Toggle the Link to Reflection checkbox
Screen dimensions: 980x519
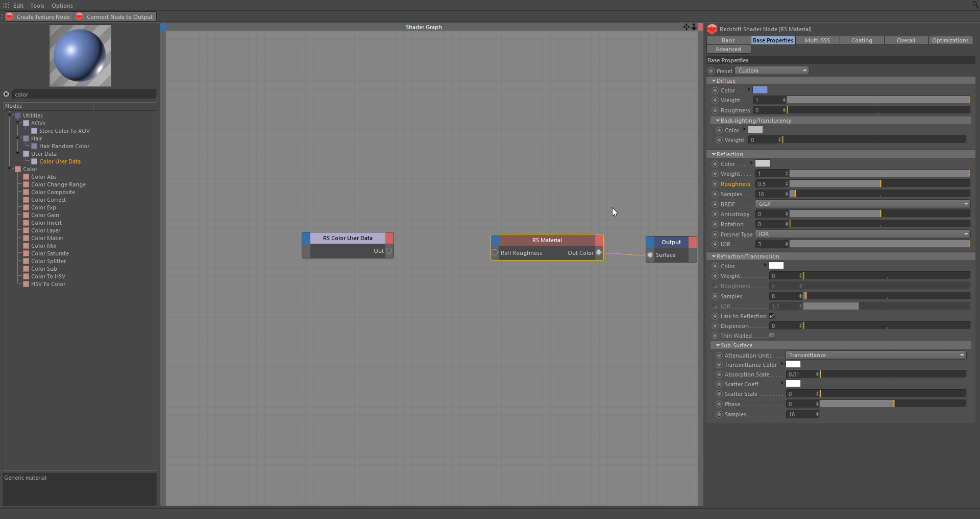(x=772, y=316)
